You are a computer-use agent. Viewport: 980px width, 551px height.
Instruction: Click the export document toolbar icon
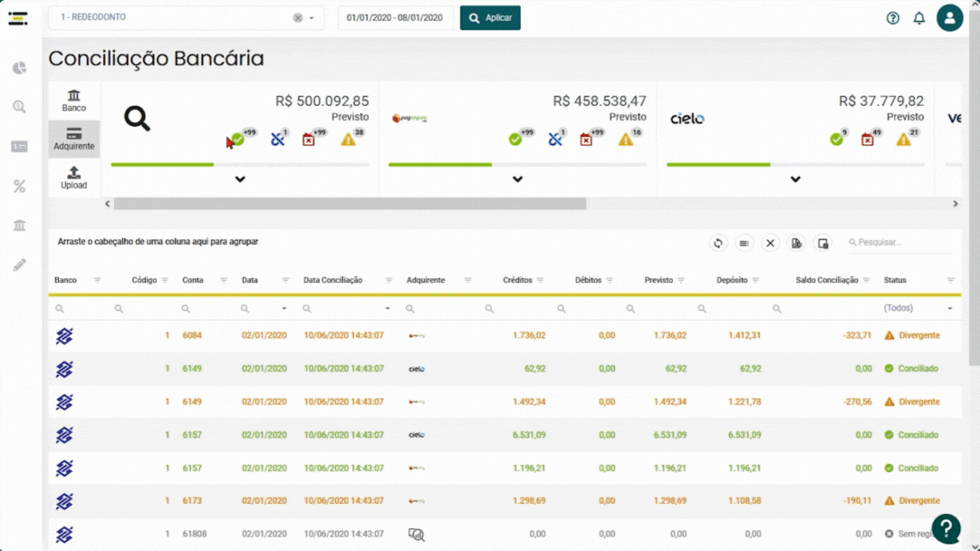pos(796,243)
